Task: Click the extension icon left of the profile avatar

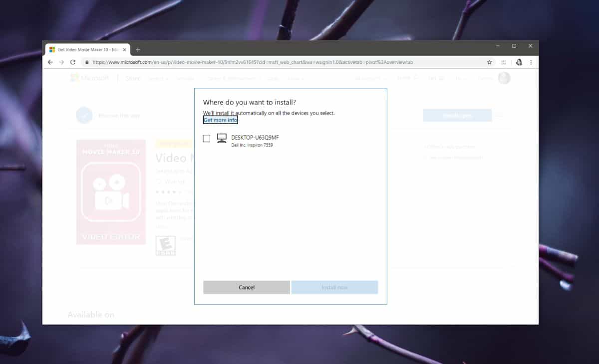Action: tap(504, 62)
